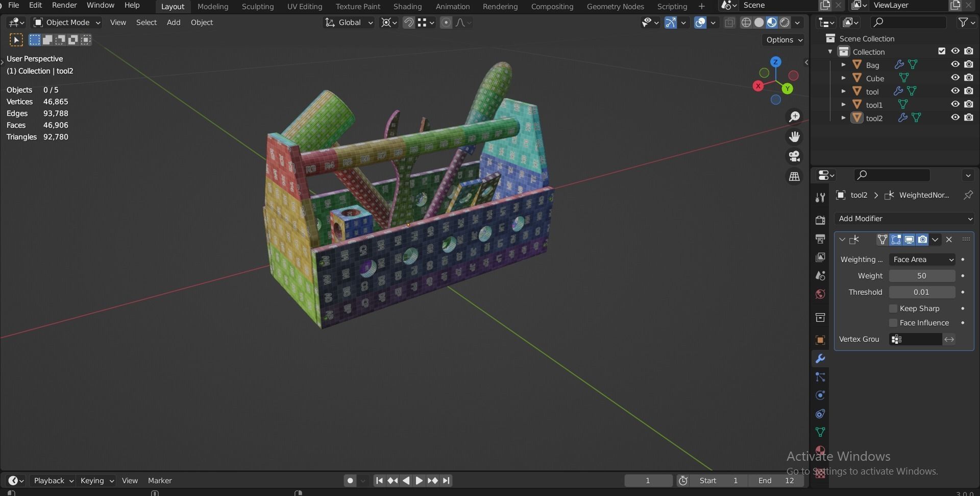Click the Z axis on navigation gizmo
Screen dimensions: 980x496
coord(776,62)
